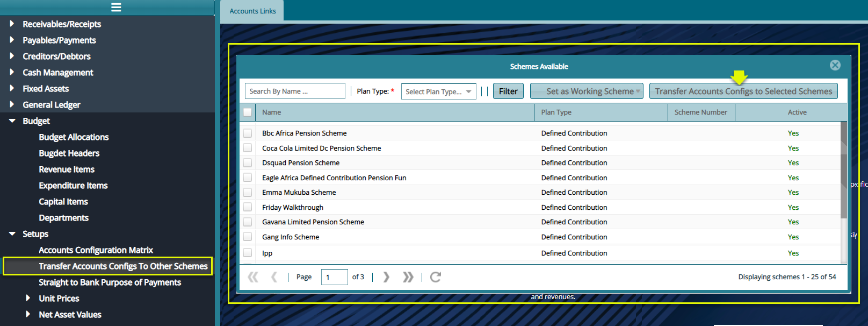
Task: Expand the Cash Management menu
Action: tap(12, 72)
